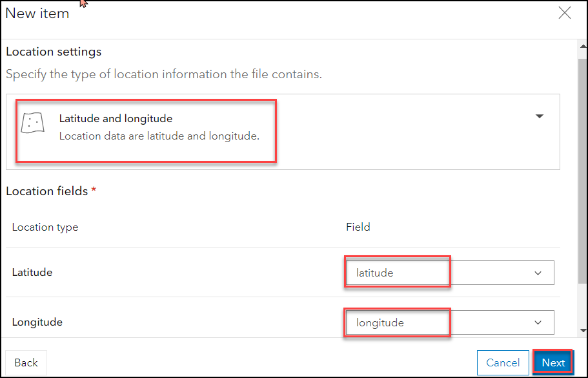The height and width of the screenshot is (378, 588).
Task: Open the Longitude field chevron
Action: pyautogui.click(x=538, y=323)
